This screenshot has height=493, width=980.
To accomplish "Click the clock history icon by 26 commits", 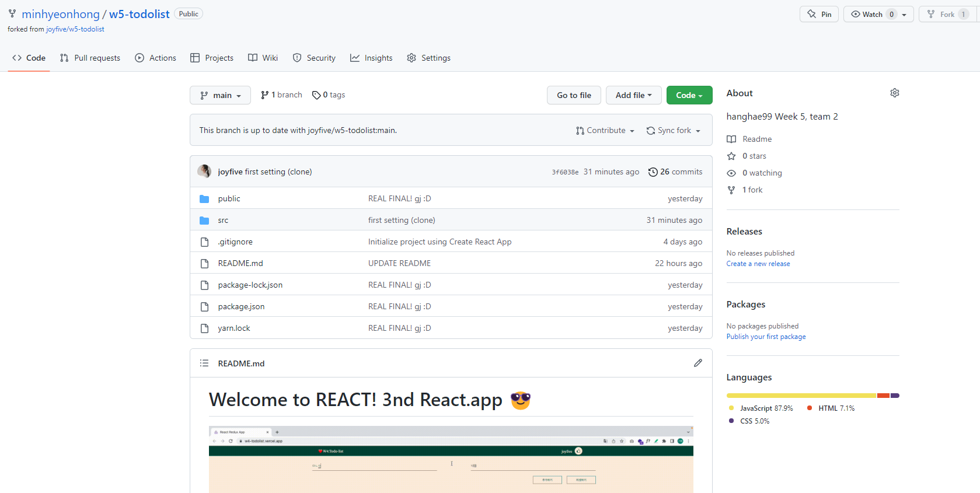I will [653, 172].
